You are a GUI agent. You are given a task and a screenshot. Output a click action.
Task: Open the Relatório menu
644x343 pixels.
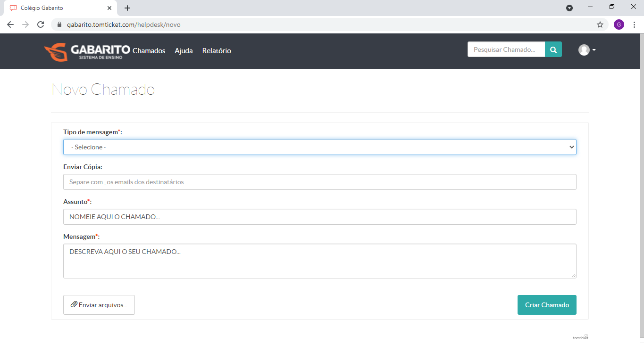[x=217, y=51]
